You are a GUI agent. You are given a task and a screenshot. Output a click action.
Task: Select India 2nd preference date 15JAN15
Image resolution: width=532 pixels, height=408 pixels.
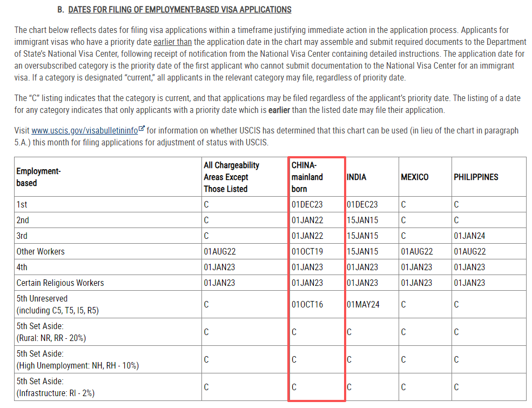pos(362,220)
